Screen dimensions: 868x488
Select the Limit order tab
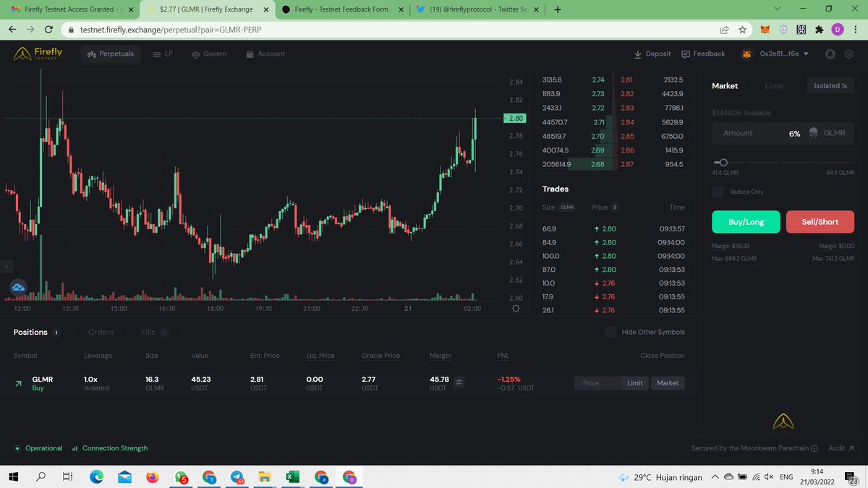click(774, 85)
